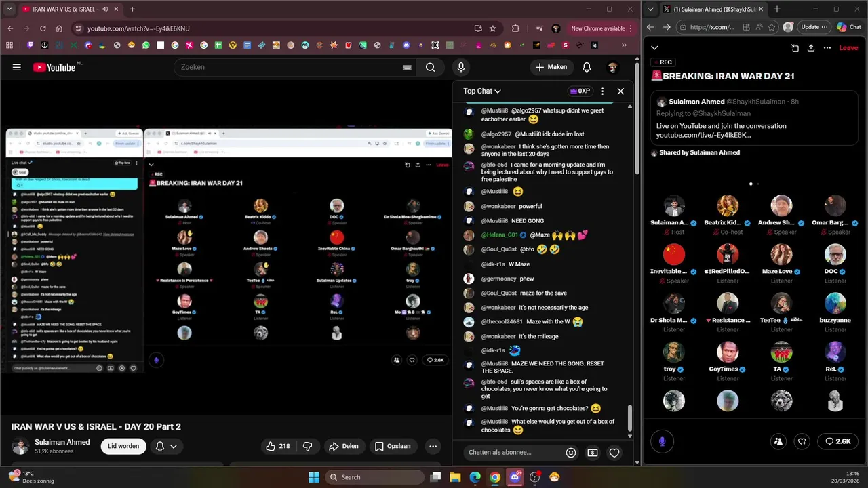Click the Windows taskbar Search box
Viewport: 868px width, 488px height.
pyautogui.click(x=374, y=477)
